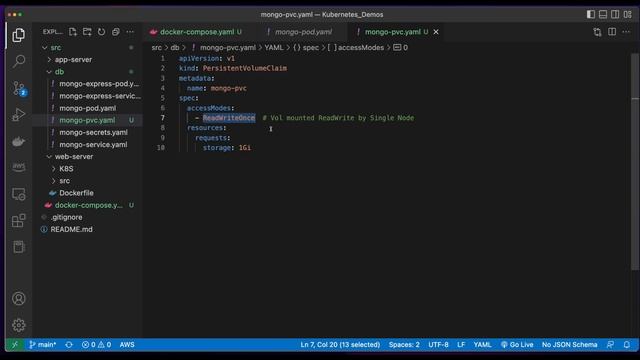Open Run and Debug view

pyautogui.click(x=18, y=115)
